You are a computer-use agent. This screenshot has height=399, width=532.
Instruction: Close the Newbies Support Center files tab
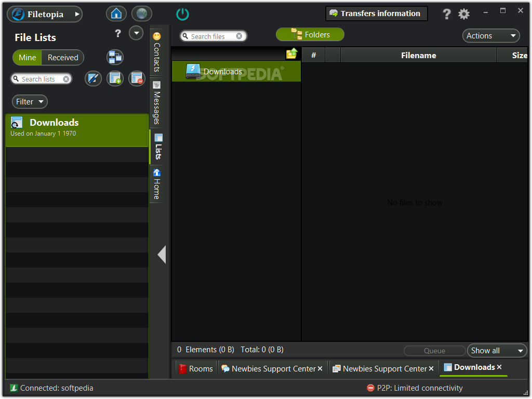(x=431, y=369)
